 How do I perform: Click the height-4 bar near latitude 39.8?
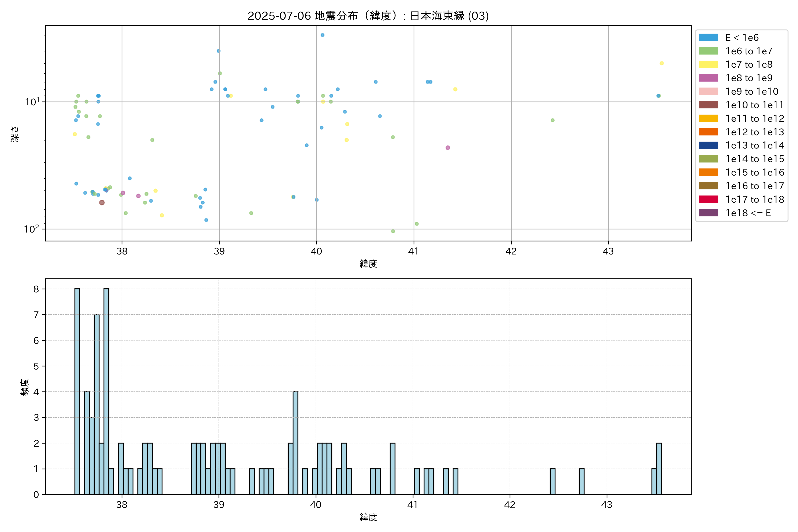tap(295, 443)
